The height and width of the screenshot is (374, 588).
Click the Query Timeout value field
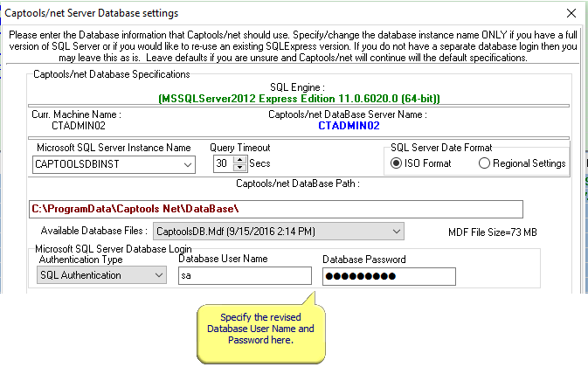(x=223, y=163)
